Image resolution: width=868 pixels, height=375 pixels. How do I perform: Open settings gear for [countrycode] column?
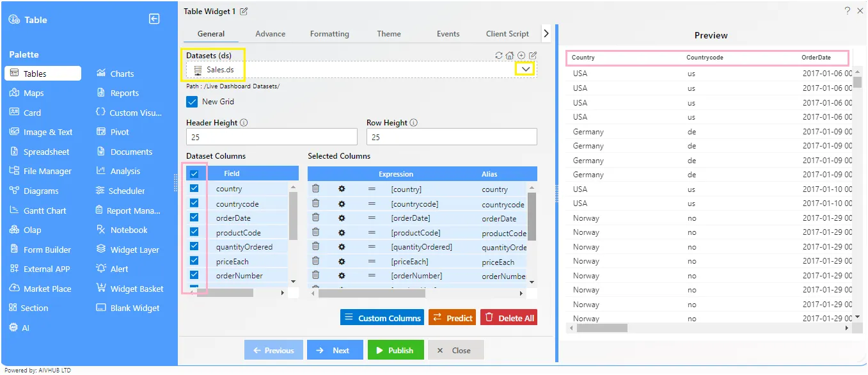[x=342, y=204]
